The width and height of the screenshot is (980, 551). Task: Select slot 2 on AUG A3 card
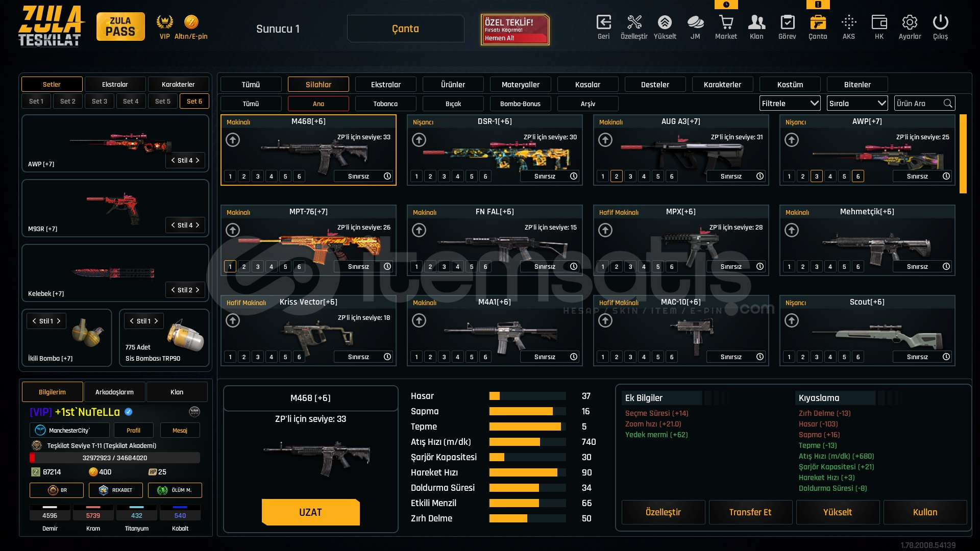(617, 177)
